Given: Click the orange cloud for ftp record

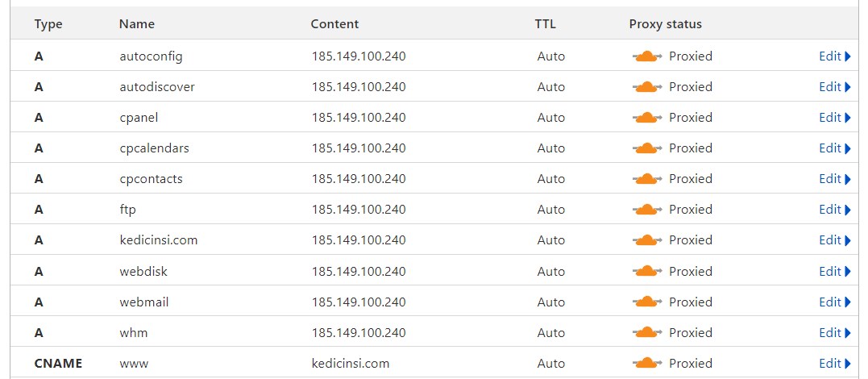Looking at the screenshot, I should 647,210.
